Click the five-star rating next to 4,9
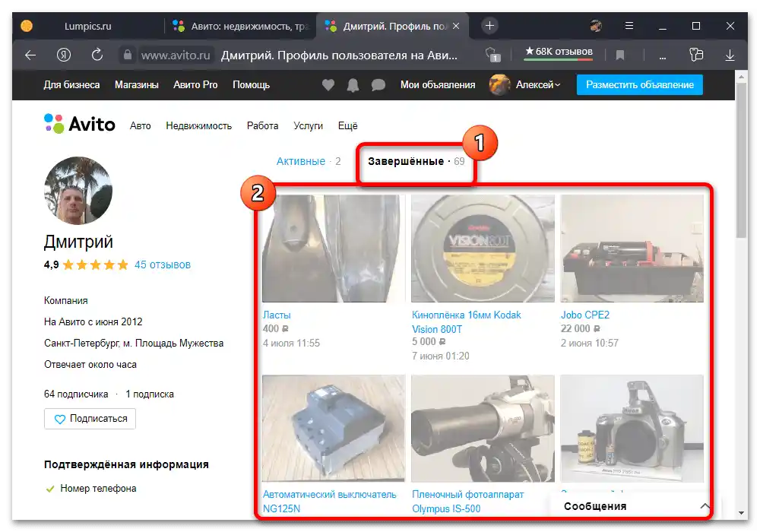 [96, 264]
